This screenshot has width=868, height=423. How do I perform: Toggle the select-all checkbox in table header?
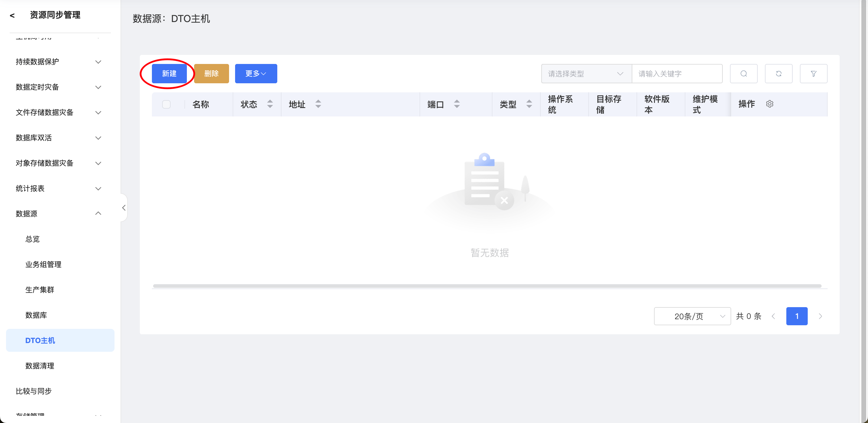(166, 104)
